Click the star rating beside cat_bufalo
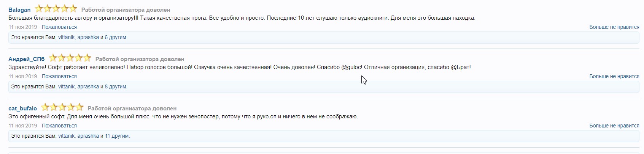Screen dimensions: 644x154 pos(62,107)
